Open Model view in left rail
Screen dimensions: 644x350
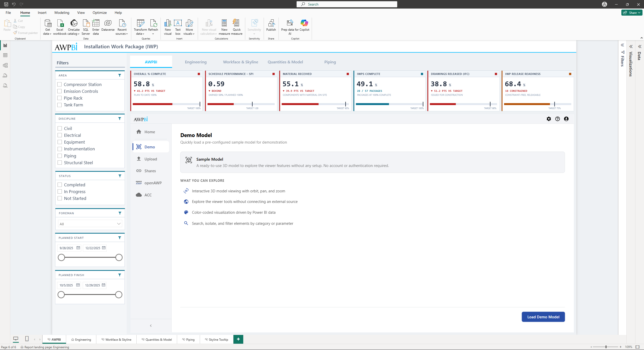pos(5,65)
